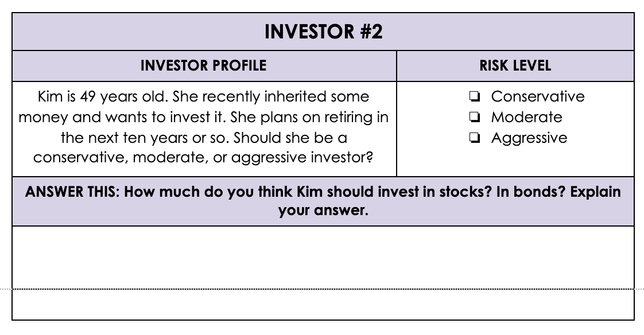Click the 'aggressive investor?' ending of the profile
644x335 pixels.
pyautogui.click(x=302, y=158)
